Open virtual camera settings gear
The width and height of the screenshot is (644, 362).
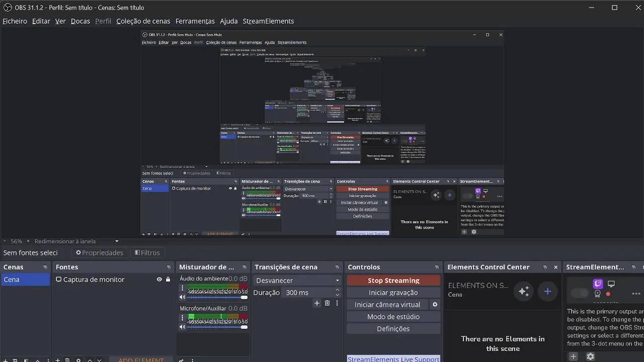pyautogui.click(x=435, y=305)
